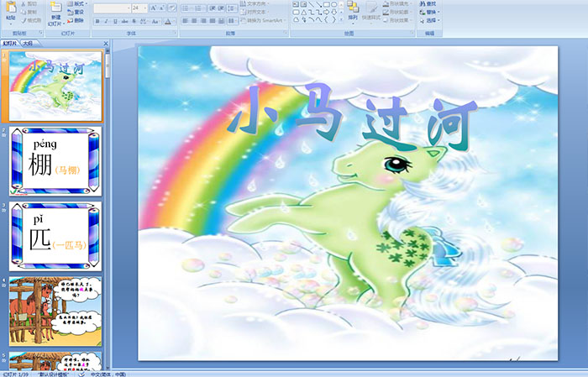Select slide 3 thumbnail with 匹 pǐ

[x=55, y=236]
